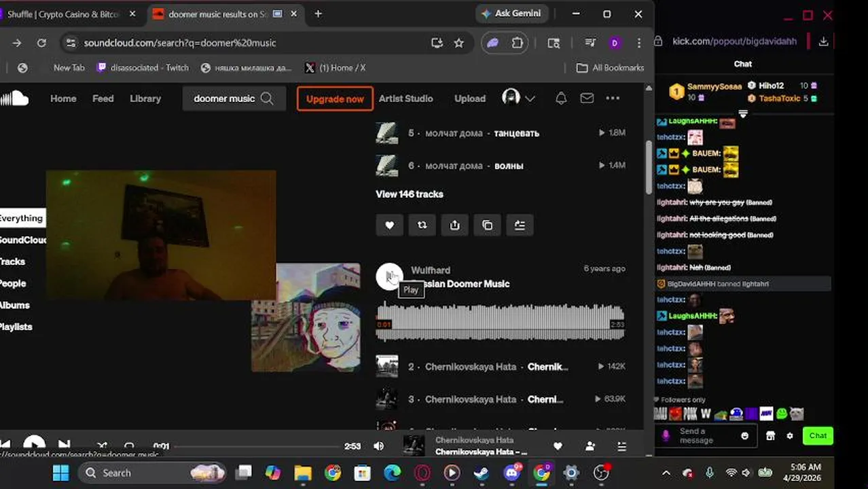Play the Russian Doomer Music playlist
Viewport: 868px width, 489px height.
(x=390, y=276)
